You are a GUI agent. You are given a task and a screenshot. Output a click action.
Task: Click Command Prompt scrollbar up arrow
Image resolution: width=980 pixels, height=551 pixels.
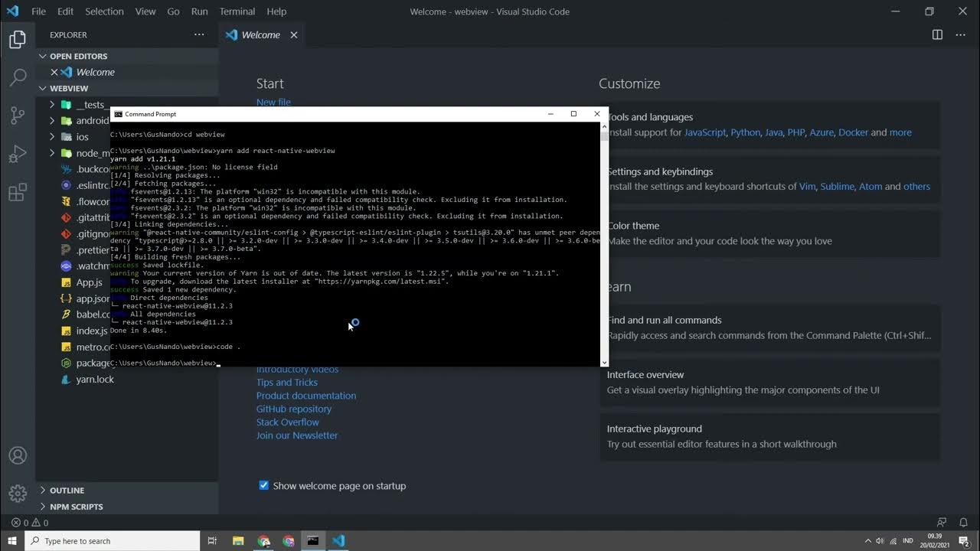click(x=604, y=126)
